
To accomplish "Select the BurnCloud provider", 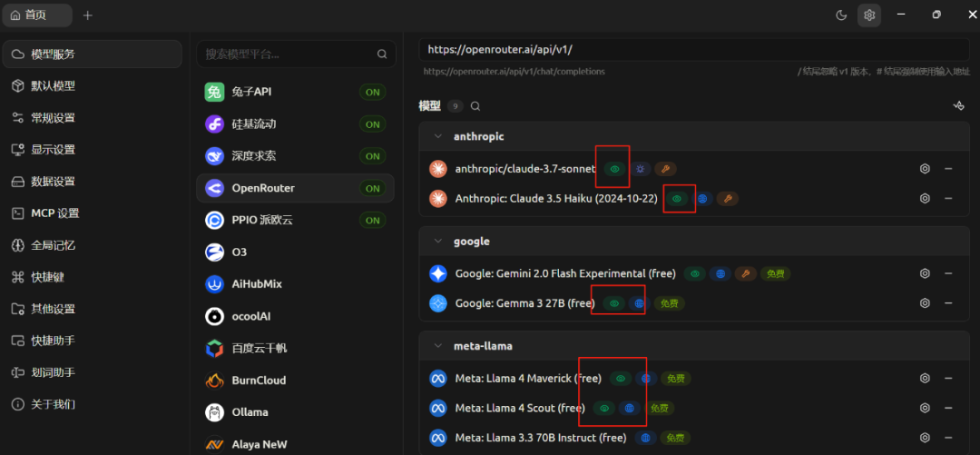I will (295, 380).
